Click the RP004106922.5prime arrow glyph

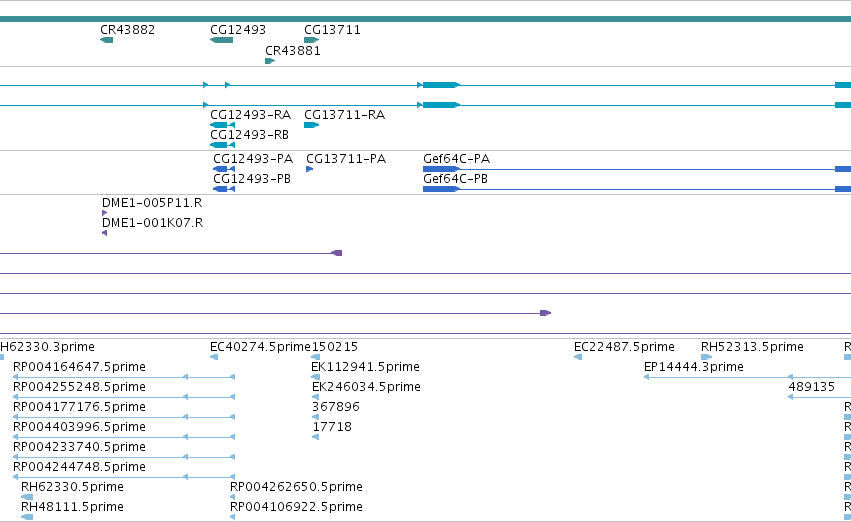click(x=233, y=517)
